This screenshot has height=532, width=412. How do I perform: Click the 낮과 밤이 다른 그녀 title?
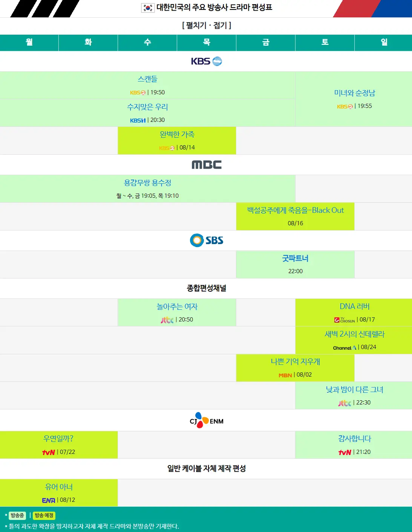(x=353, y=390)
